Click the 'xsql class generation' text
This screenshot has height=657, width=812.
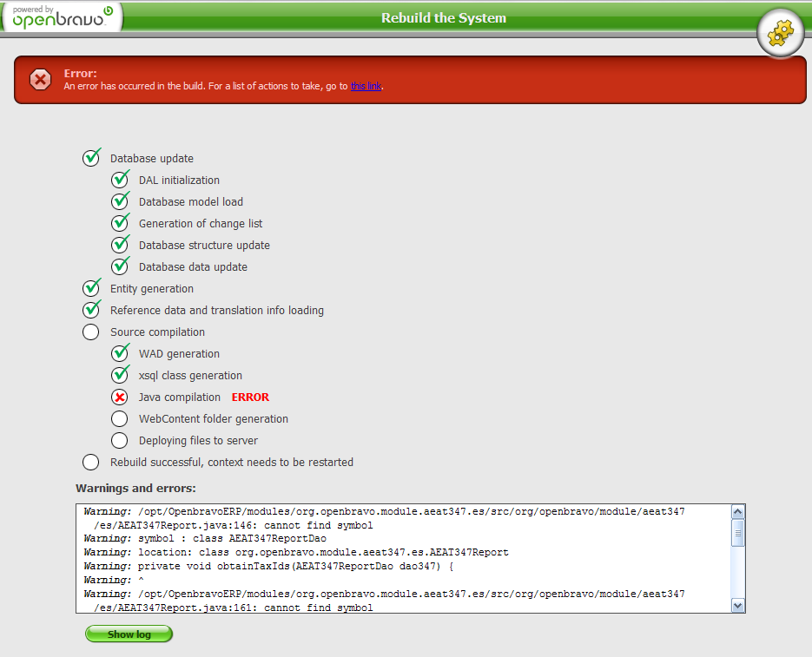coord(190,376)
